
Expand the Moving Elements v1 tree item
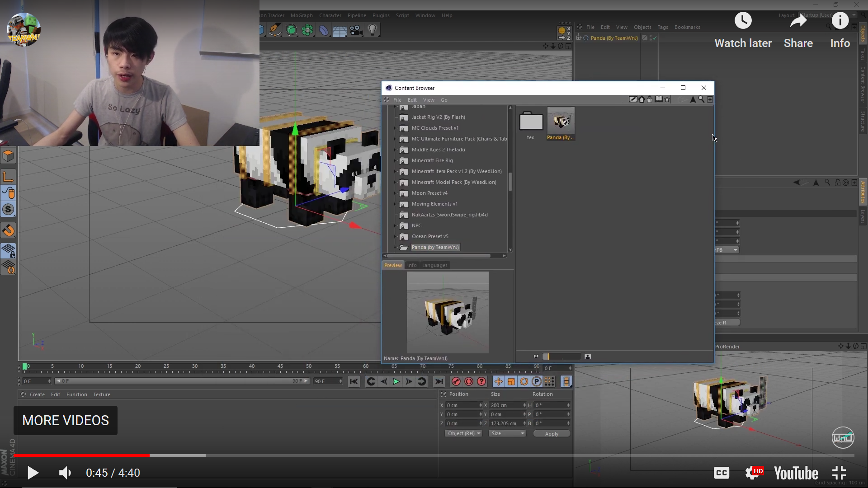pyautogui.click(x=396, y=204)
